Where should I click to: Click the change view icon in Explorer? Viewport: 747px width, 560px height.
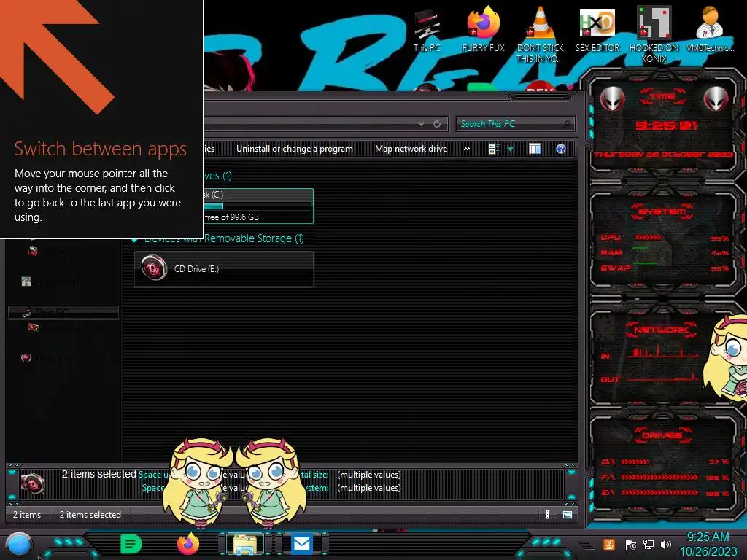tap(494, 149)
